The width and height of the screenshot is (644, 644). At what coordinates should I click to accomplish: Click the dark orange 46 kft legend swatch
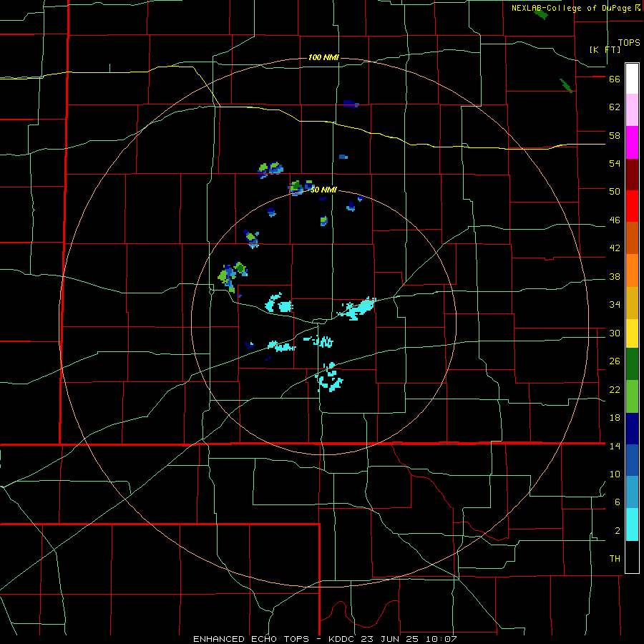[x=632, y=238]
